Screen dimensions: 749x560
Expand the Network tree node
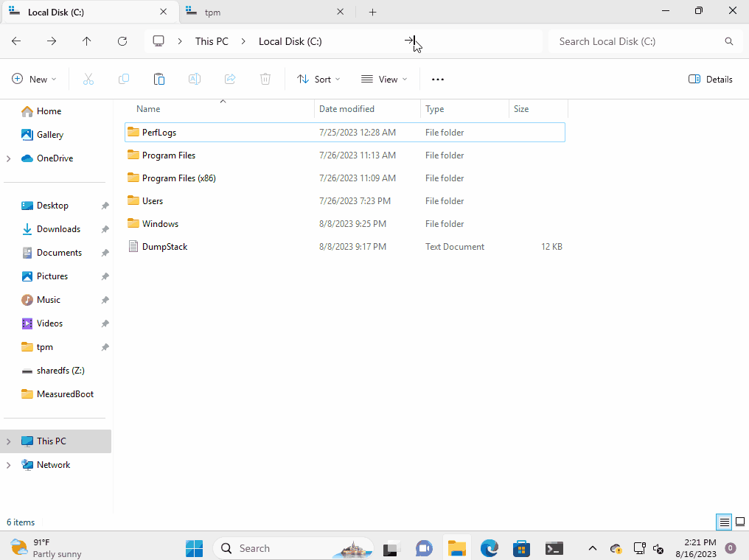pos(9,465)
